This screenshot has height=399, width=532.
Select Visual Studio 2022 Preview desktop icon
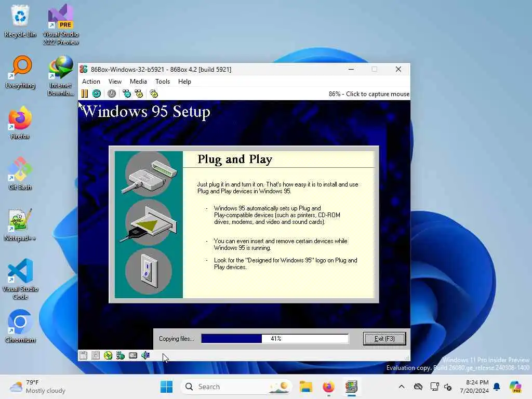[x=61, y=25]
